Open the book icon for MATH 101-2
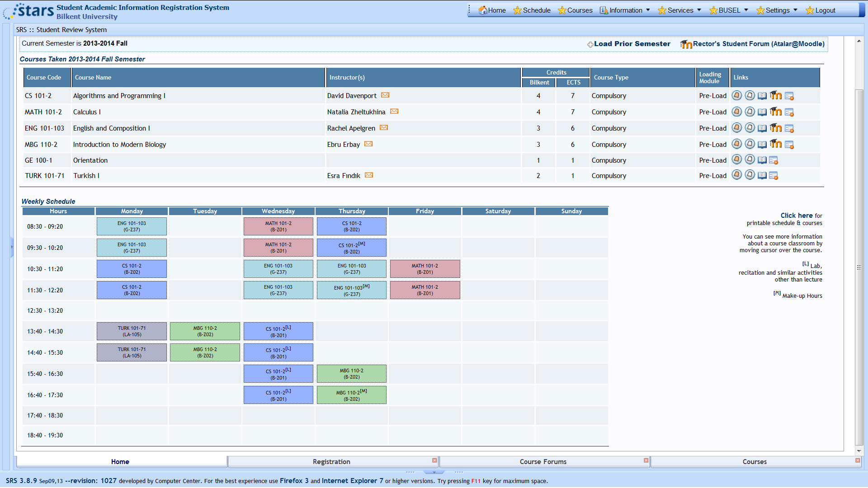The height and width of the screenshot is (488, 868). point(762,112)
